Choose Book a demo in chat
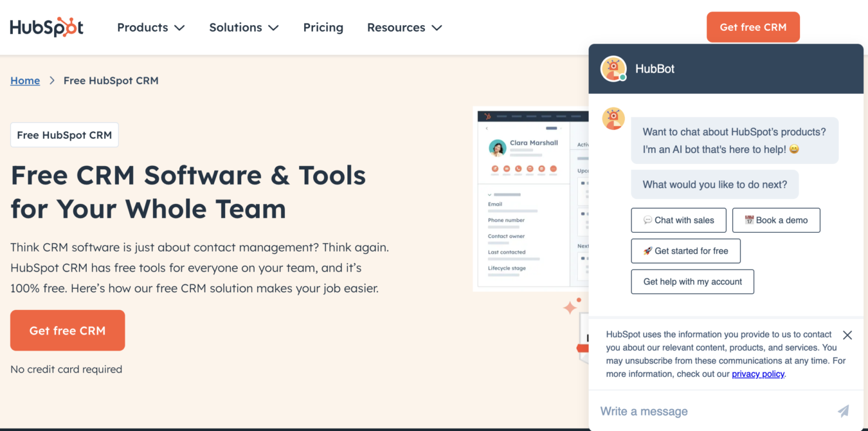868x431 pixels. [x=776, y=220]
